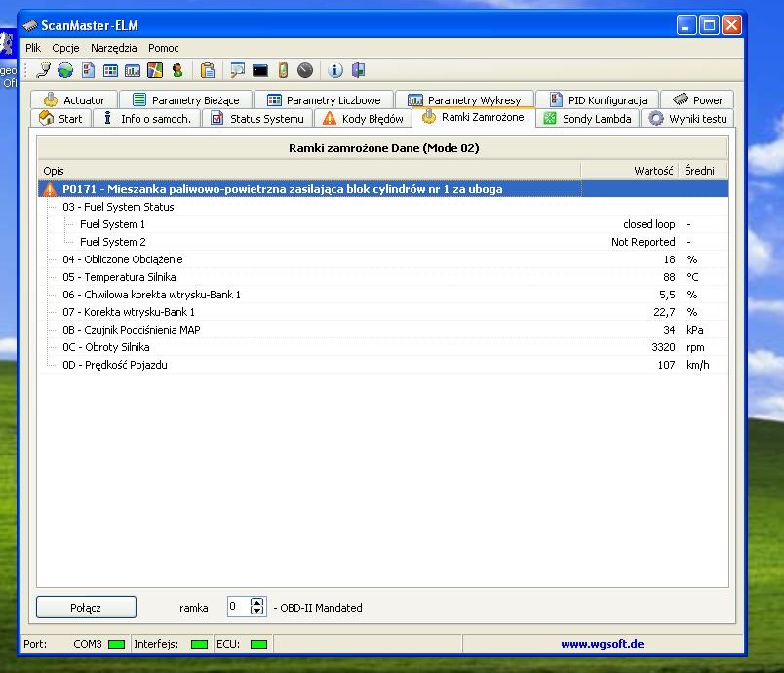Click the chart graph icon in toolbar
Image resolution: width=784 pixels, height=673 pixels.
click(133, 70)
